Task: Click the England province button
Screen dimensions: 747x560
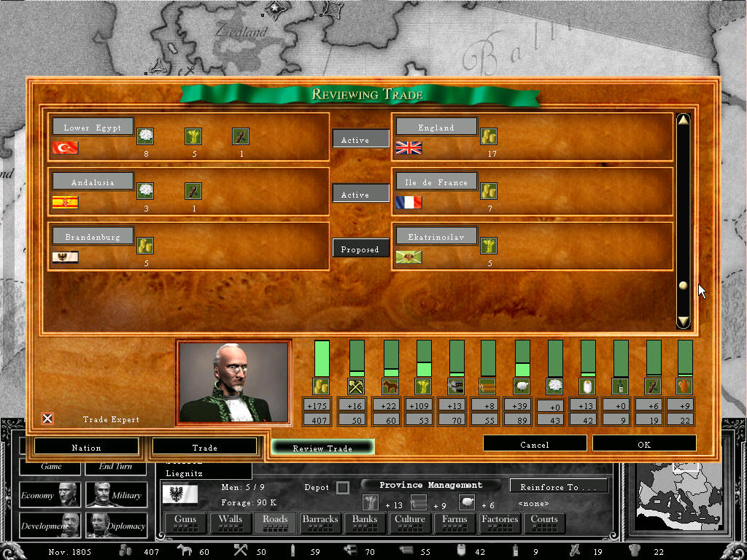Action: (436, 127)
